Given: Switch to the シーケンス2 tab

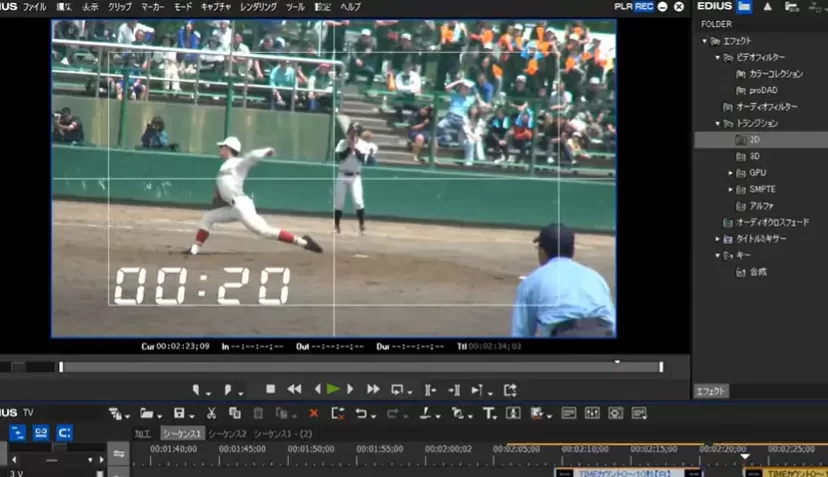Looking at the screenshot, I should click(x=228, y=434).
